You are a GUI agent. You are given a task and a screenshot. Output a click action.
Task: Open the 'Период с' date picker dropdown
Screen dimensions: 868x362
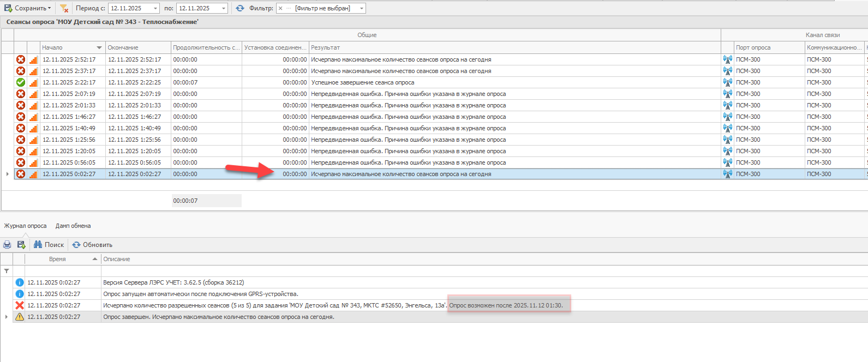pyautogui.click(x=155, y=8)
